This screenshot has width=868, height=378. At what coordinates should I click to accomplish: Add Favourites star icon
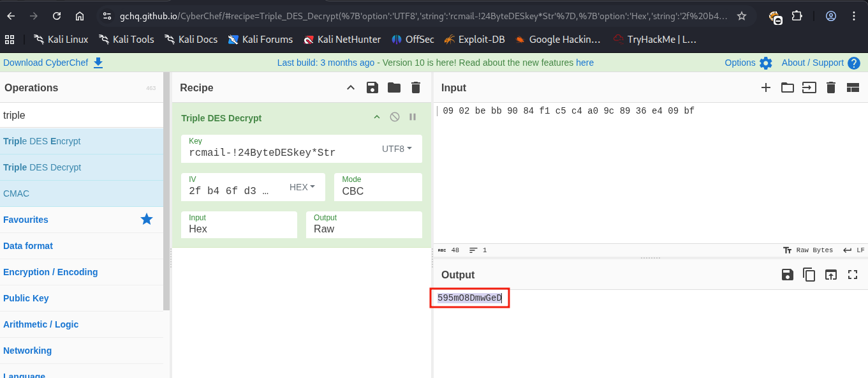[147, 220]
